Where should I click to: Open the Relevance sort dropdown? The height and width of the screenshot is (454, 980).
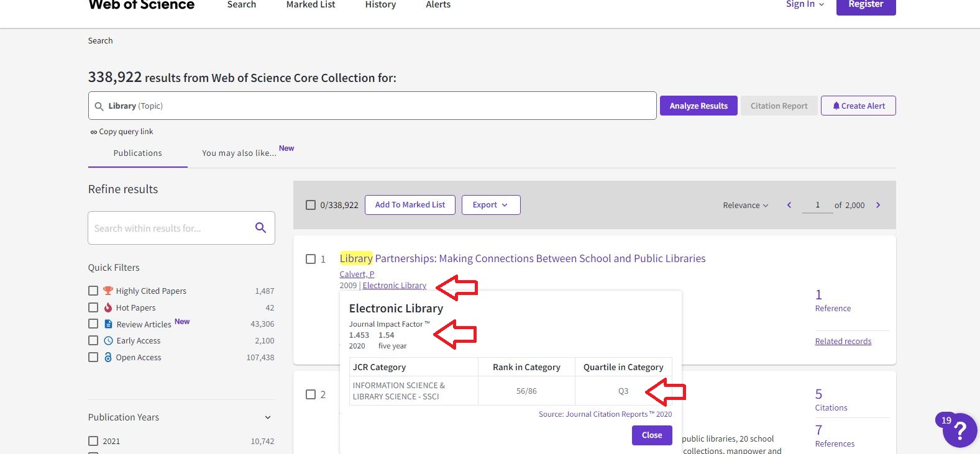tap(746, 205)
